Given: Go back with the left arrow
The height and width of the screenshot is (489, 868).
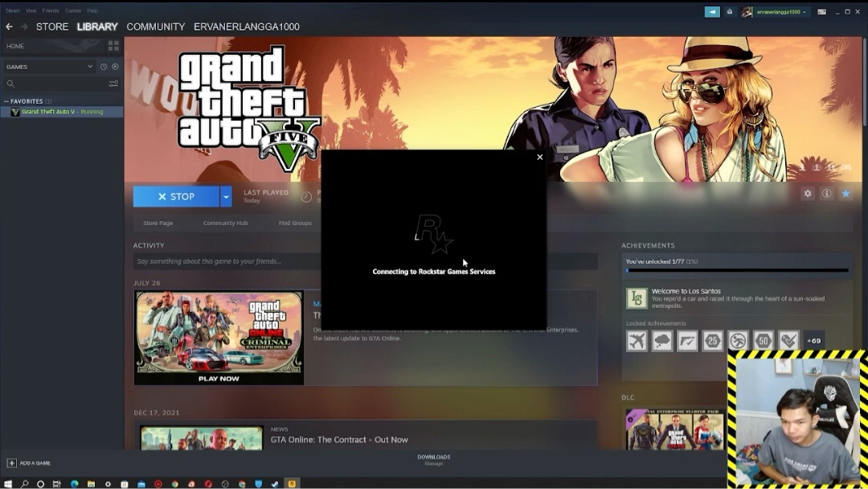Looking at the screenshot, I should tap(10, 27).
